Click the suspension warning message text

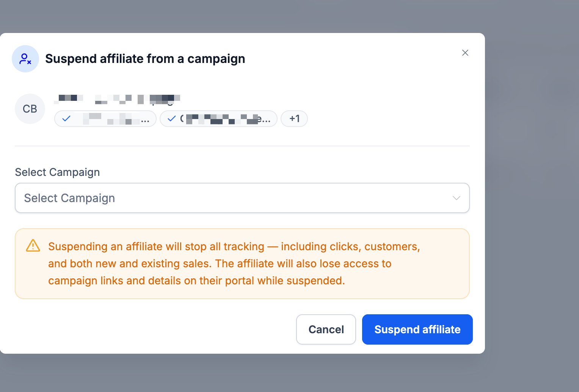tap(234, 263)
